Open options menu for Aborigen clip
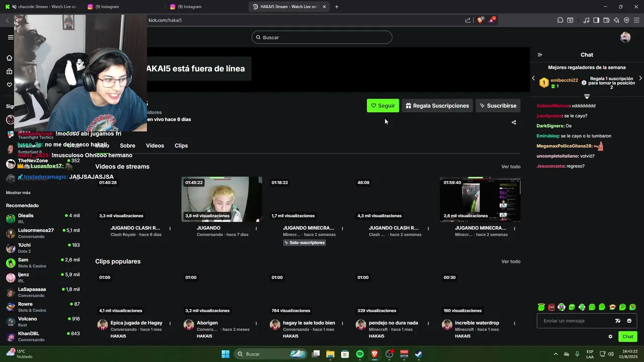 coord(256,323)
